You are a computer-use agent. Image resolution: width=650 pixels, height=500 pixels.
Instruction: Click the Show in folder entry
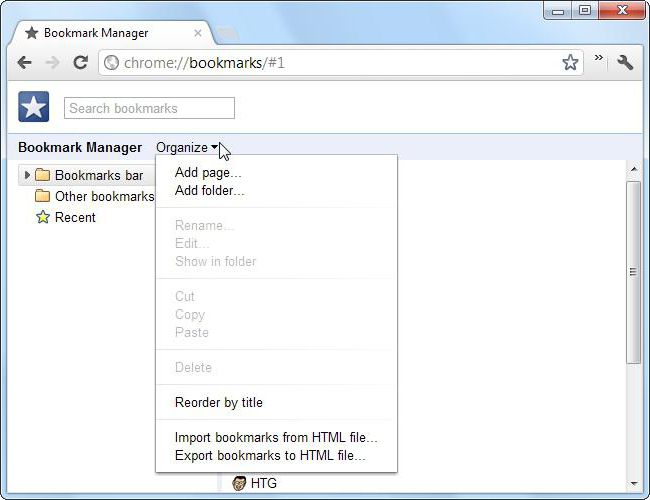[x=216, y=262]
